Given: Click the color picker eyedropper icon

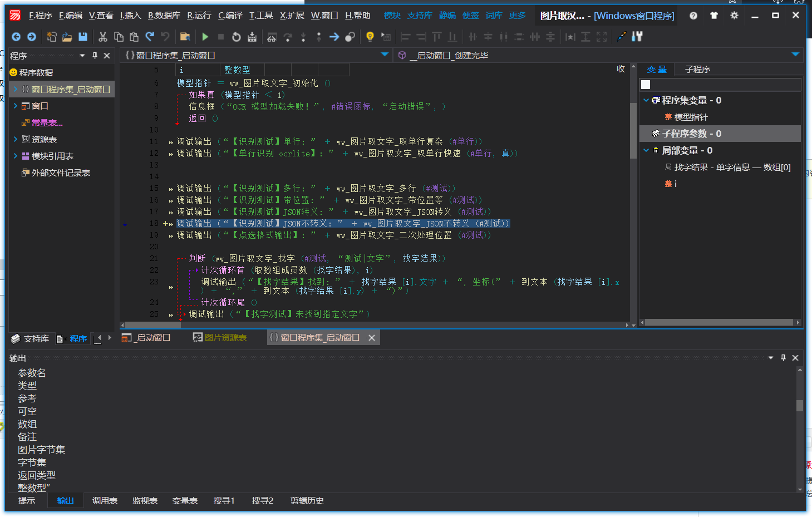Looking at the screenshot, I should click(622, 37).
